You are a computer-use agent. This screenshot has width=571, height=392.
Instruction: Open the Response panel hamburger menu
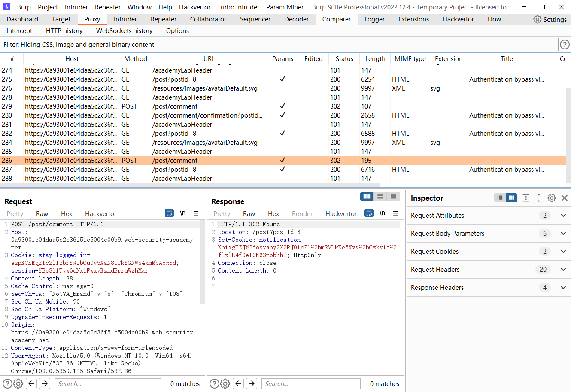[395, 213]
